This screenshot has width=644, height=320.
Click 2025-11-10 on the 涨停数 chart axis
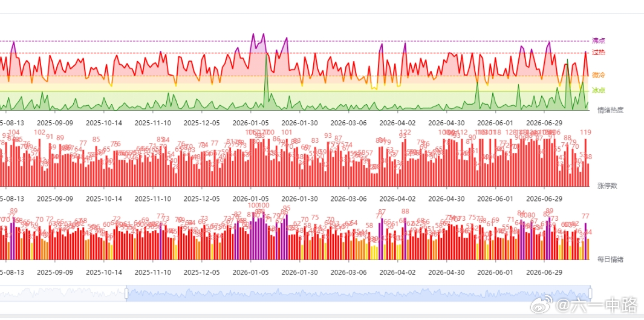tap(153, 198)
